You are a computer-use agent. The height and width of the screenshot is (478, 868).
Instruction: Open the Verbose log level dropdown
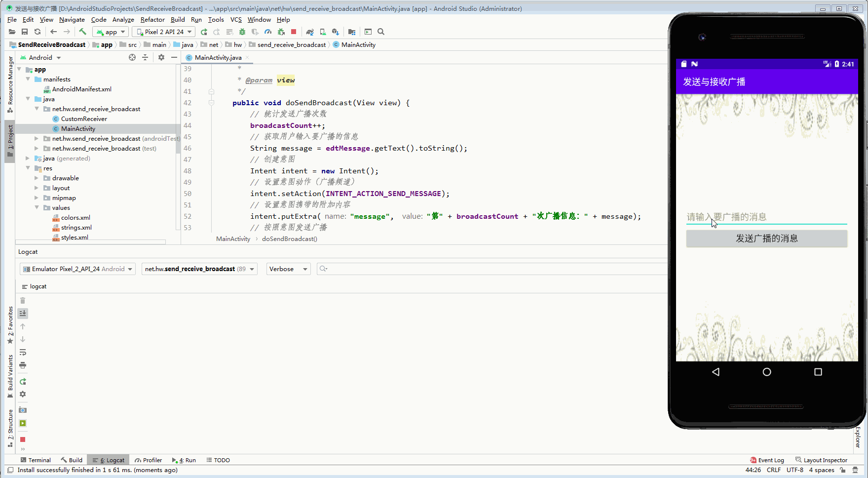pyautogui.click(x=288, y=269)
